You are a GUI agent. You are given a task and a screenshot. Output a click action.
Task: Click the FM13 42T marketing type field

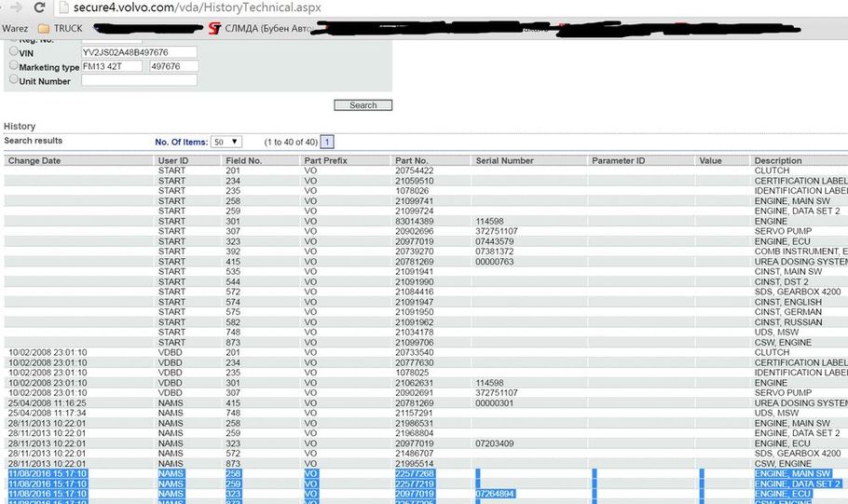click(112, 66)
